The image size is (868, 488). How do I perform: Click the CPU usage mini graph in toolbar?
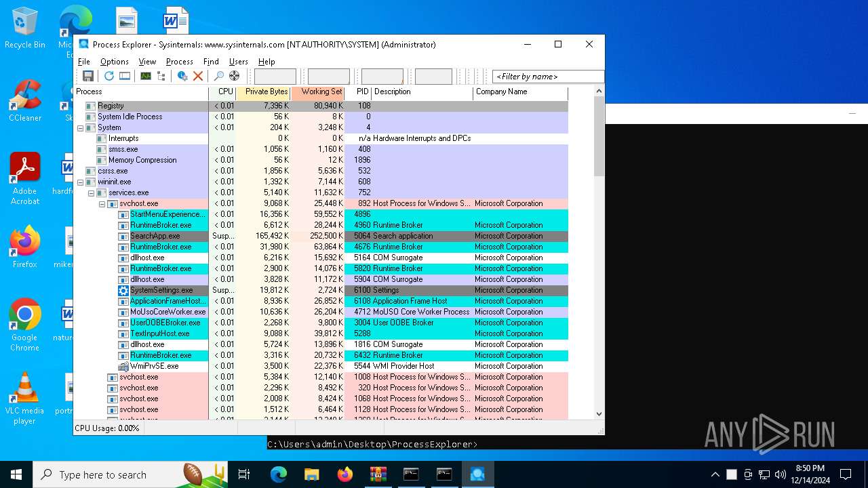click(275, 77)
